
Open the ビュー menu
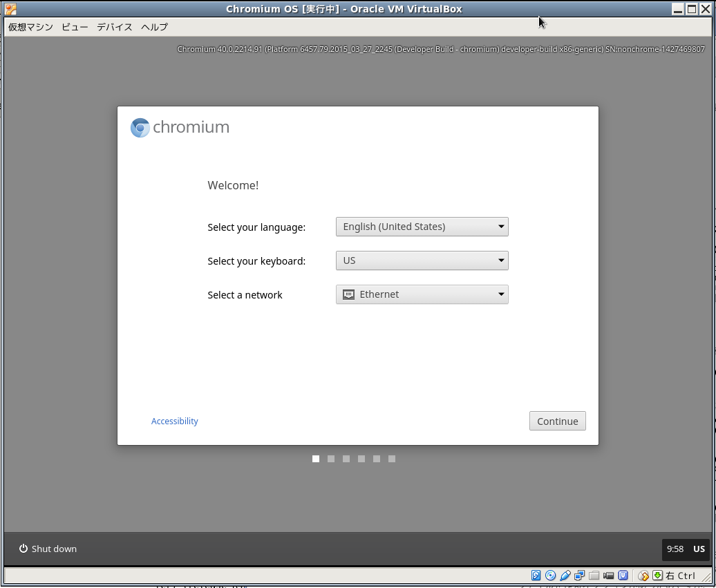75,27
